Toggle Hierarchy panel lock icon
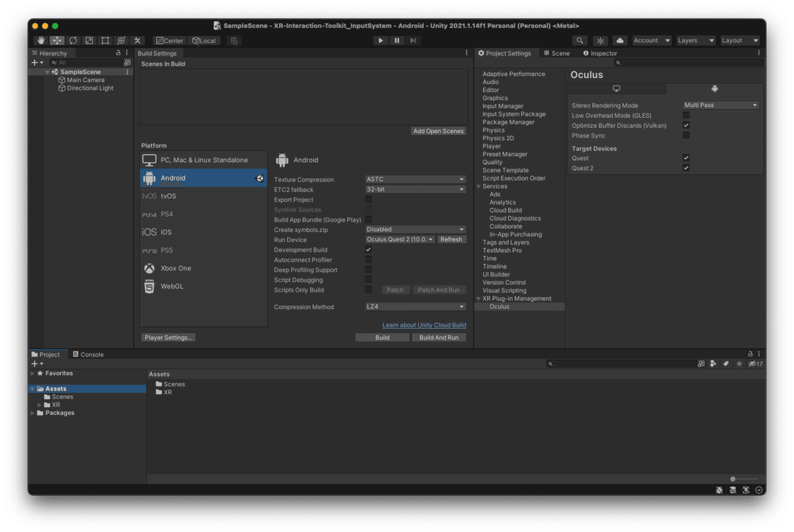Screen dimensions: 794x532 [x=118, y=53]
